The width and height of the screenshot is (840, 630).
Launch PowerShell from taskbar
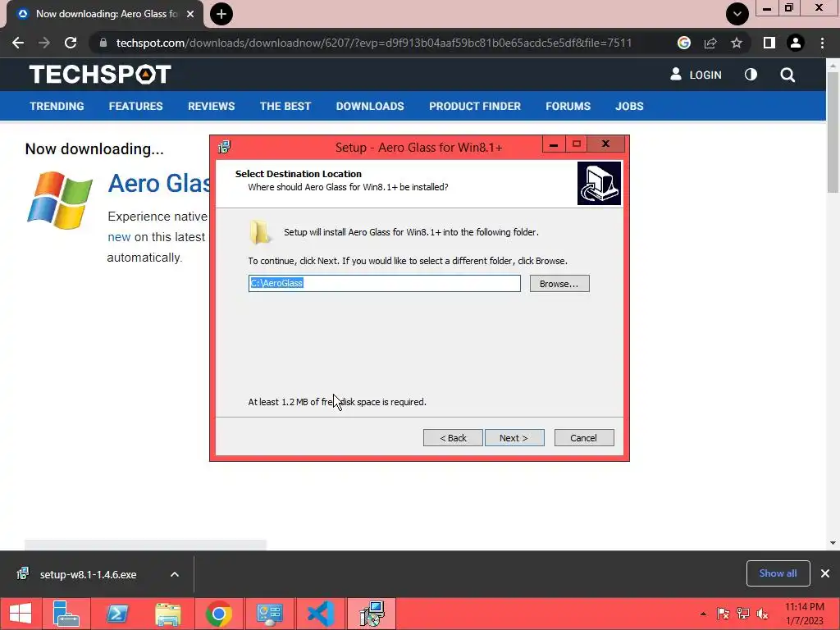pyautogui.click(x=117, y=614)
